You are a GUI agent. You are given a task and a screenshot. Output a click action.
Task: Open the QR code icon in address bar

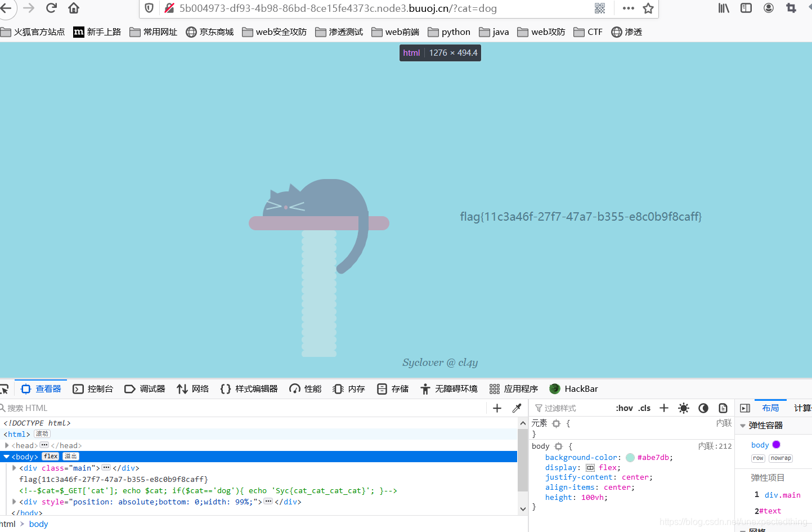click(600, 8)
